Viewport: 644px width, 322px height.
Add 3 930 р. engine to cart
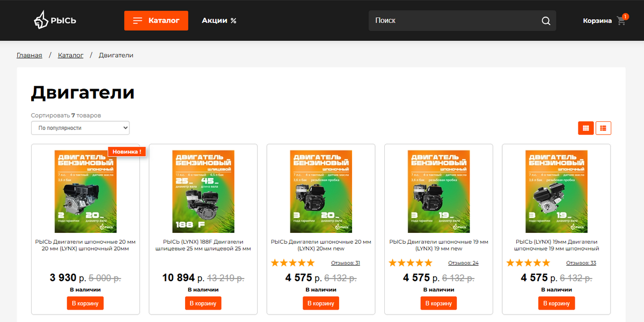(x=85, y=303)
